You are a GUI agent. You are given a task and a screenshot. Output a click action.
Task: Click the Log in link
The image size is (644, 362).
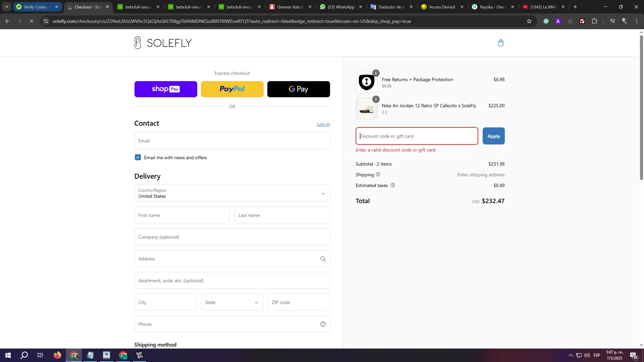[x=323, y=124]
